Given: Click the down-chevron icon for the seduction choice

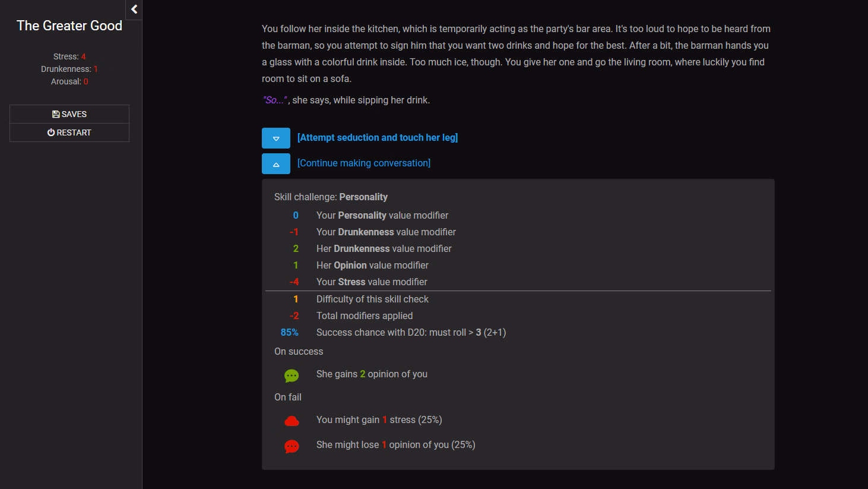Looking at the screenshot, I should click(276, 138).
